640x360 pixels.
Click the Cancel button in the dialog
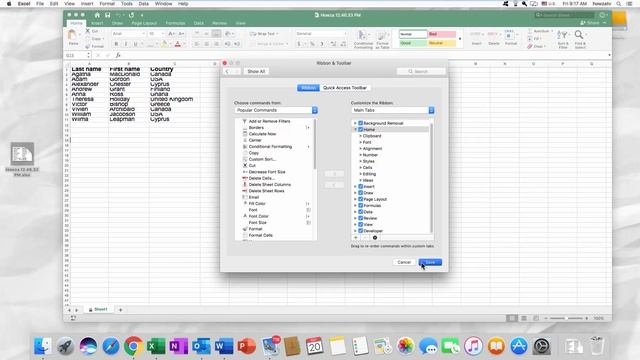[x=404, y=262]
